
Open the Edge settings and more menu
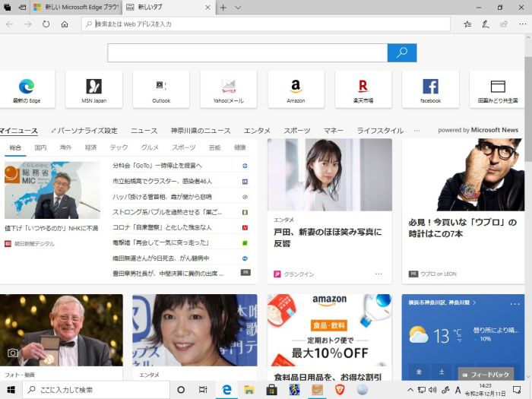[x=521, y=24]
